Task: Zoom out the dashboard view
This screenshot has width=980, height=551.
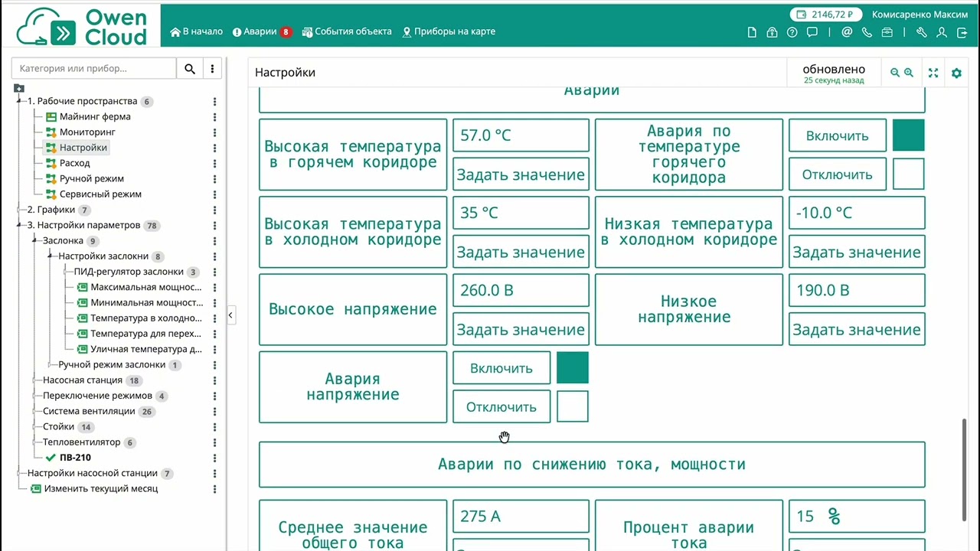Action: [894, 73]
